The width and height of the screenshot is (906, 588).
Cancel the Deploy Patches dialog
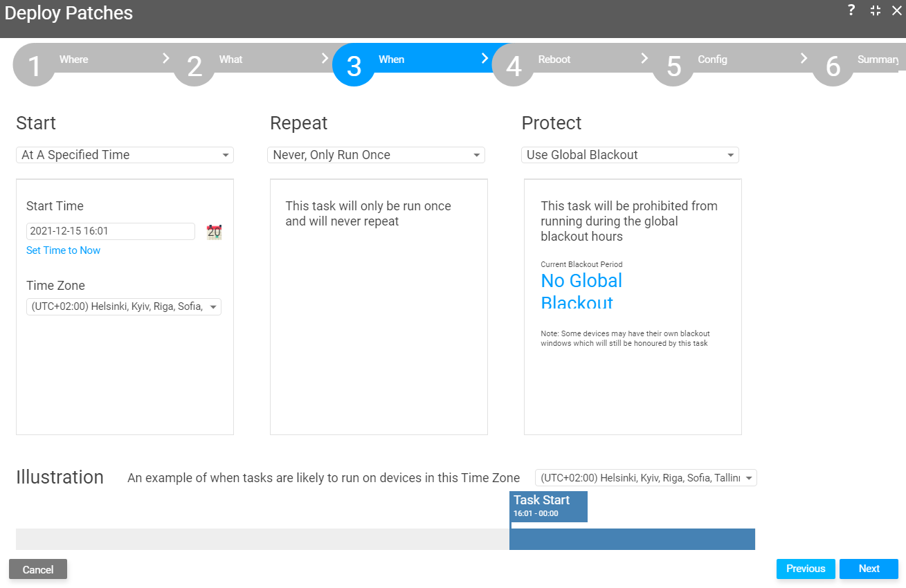click(38, 569)
